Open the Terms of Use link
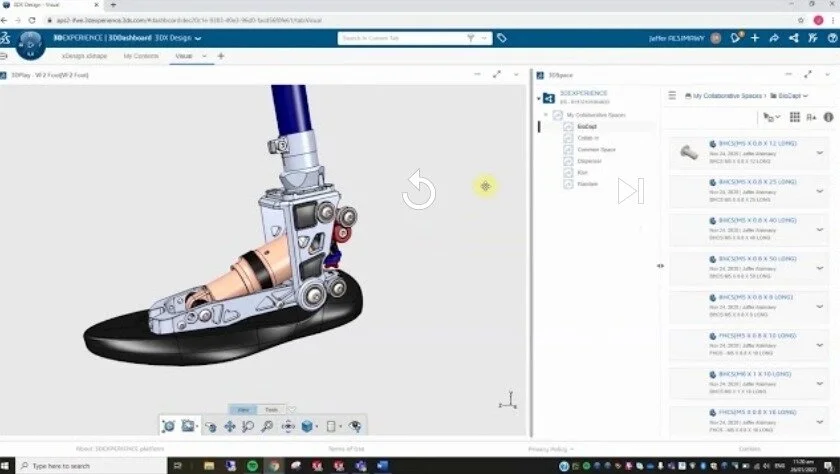Screen dimensions: 840x474 (x=346, y=449)
